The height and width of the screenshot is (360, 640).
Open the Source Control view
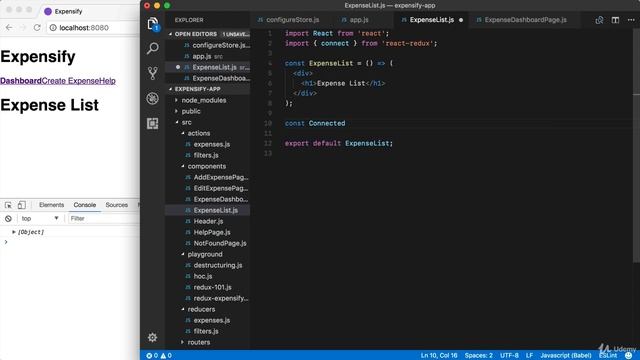[153, 73]
